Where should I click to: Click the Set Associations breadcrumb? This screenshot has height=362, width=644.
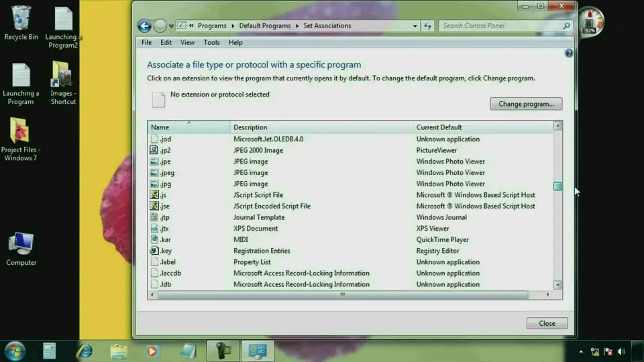pyautogui.click(x=327, y=25)
